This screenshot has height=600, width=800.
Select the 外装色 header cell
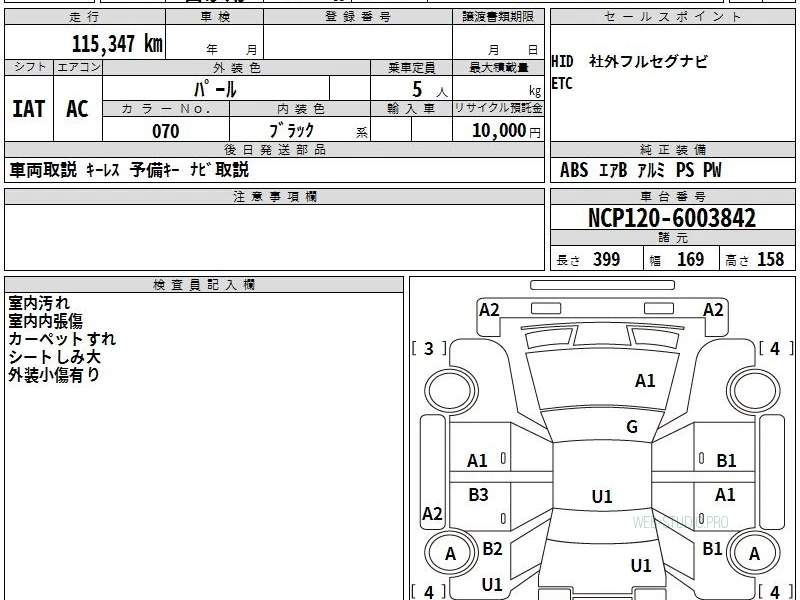click(237, 68)
